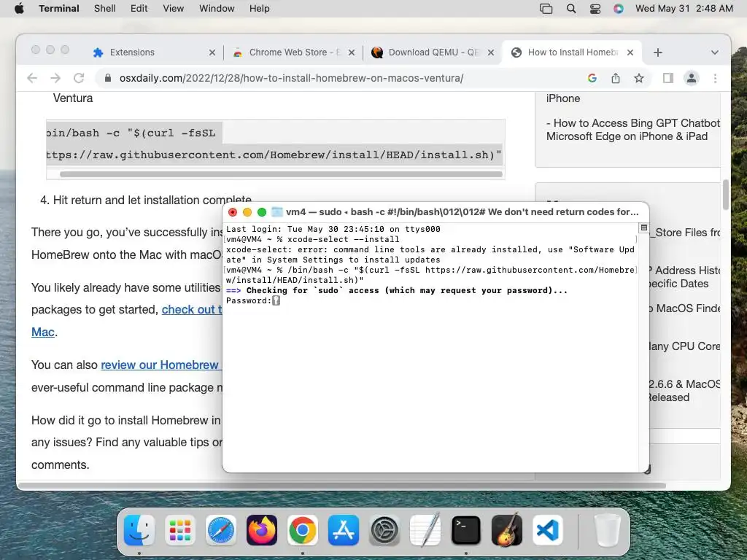Open the Terminal app menu

coord(59,9)
